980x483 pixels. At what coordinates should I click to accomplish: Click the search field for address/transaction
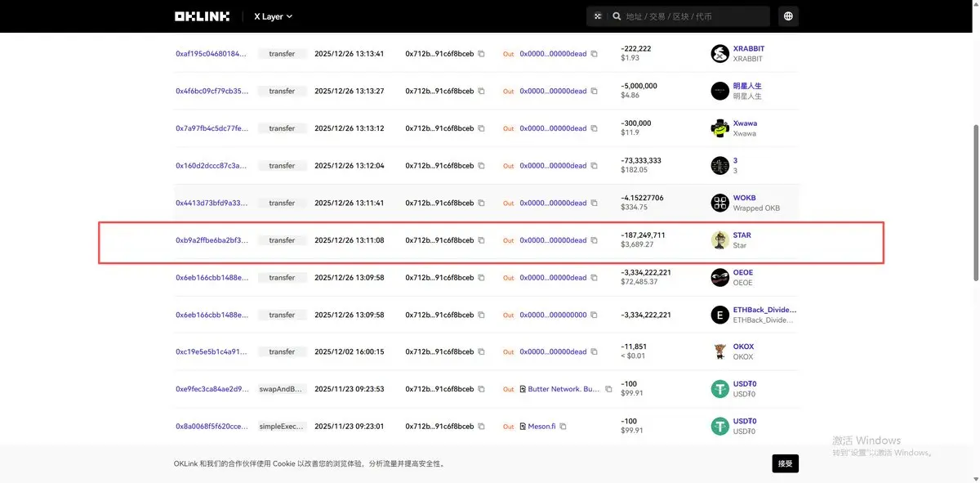(695, 16)
